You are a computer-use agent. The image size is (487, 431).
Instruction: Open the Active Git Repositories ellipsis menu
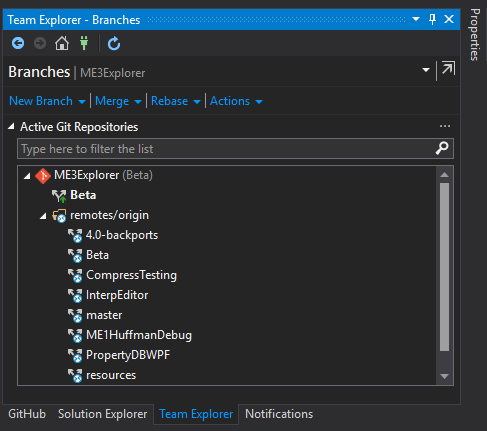[445, 126]
